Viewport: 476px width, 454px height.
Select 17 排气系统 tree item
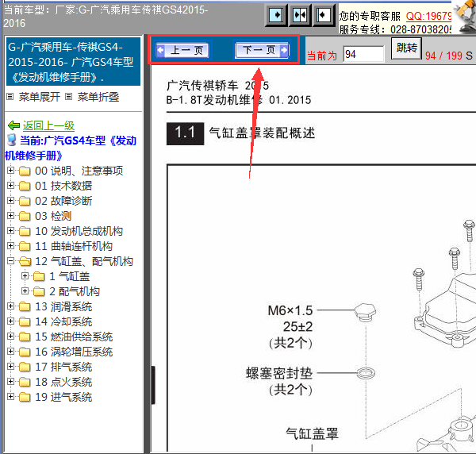coord(63,367)
